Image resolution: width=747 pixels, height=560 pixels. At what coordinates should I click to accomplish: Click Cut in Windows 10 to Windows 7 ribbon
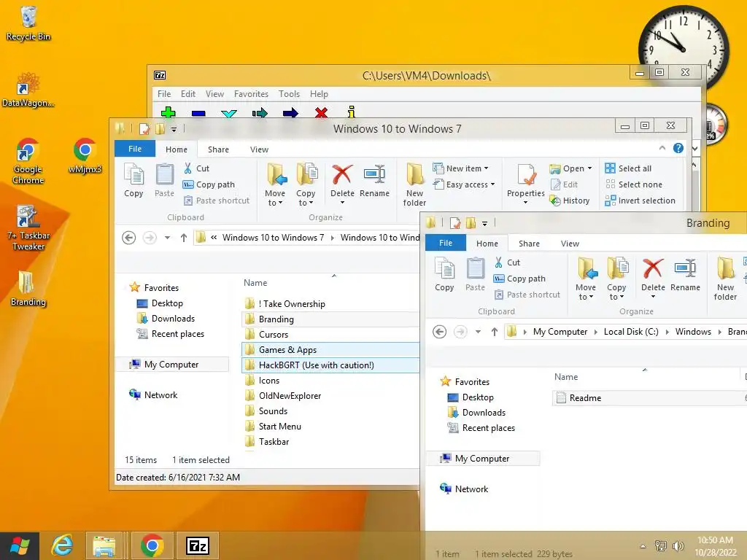click(197, 168)
